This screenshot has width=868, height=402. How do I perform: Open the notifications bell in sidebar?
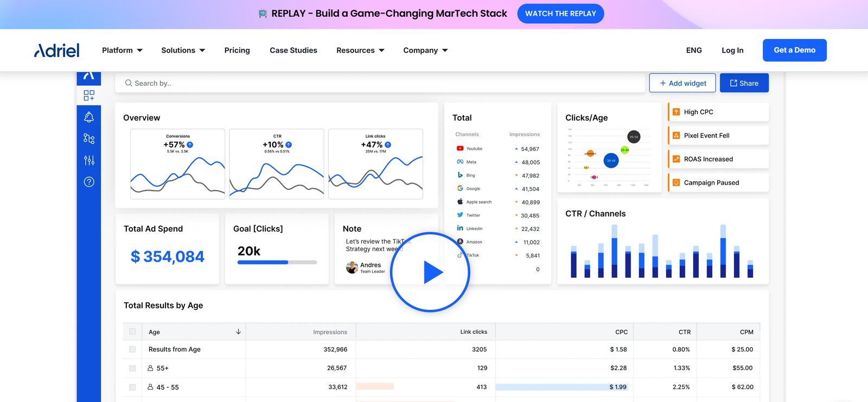(x=89, y=117)
